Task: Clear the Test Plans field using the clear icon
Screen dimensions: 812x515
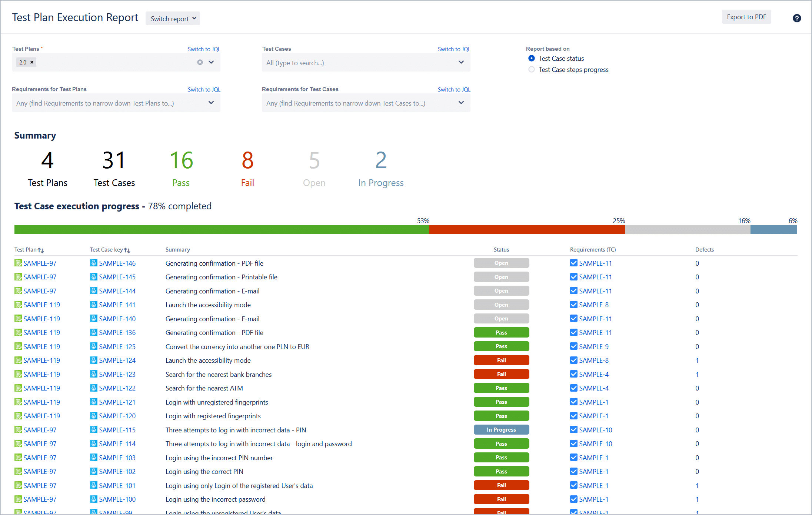Action: (x=200, y=62)
